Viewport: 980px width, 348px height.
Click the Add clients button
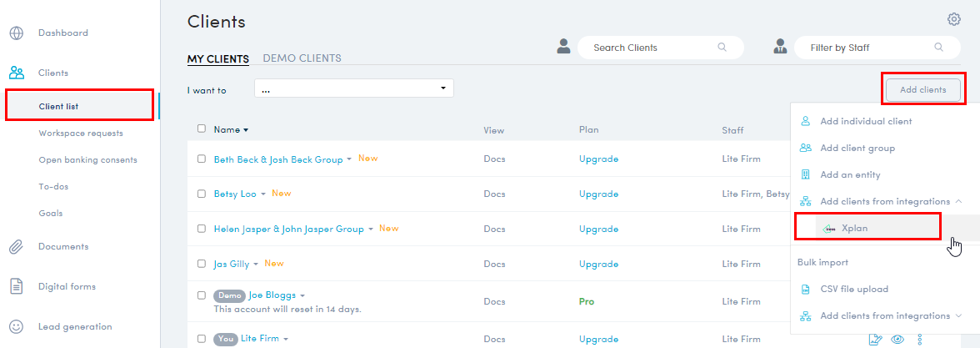click(922, 89)
